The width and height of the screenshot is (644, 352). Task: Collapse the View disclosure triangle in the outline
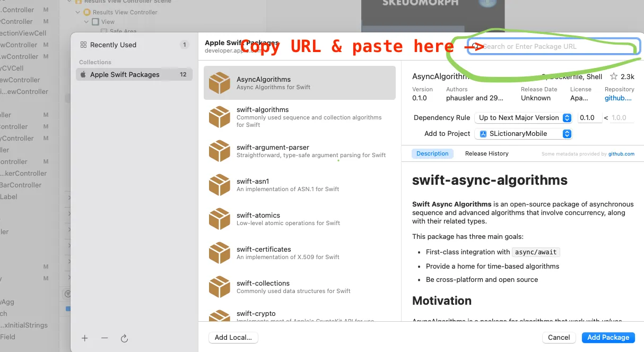pyautogui.click(x=87, y=22)
